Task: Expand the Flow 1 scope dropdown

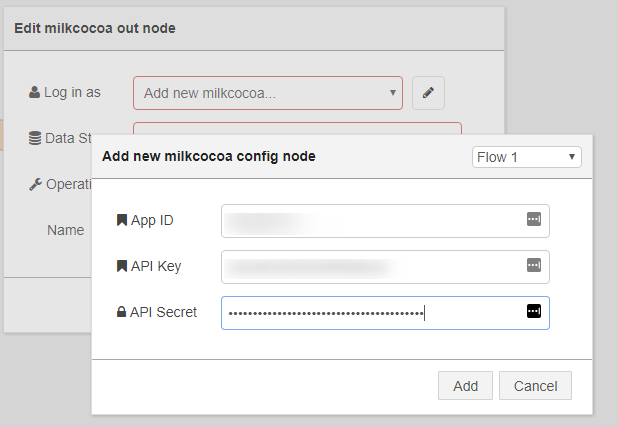Action: (526, 157)
